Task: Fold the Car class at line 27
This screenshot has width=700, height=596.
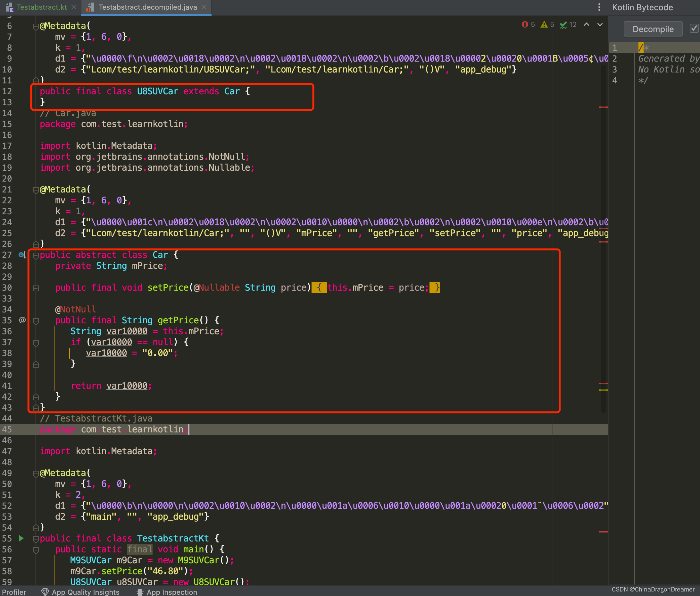Action: 36,255
